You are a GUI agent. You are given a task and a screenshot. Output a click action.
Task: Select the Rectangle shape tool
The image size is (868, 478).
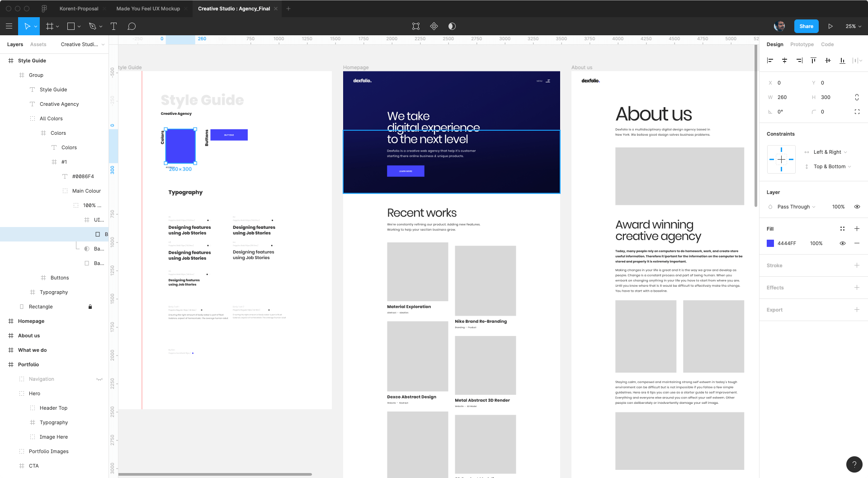[71, 26]
